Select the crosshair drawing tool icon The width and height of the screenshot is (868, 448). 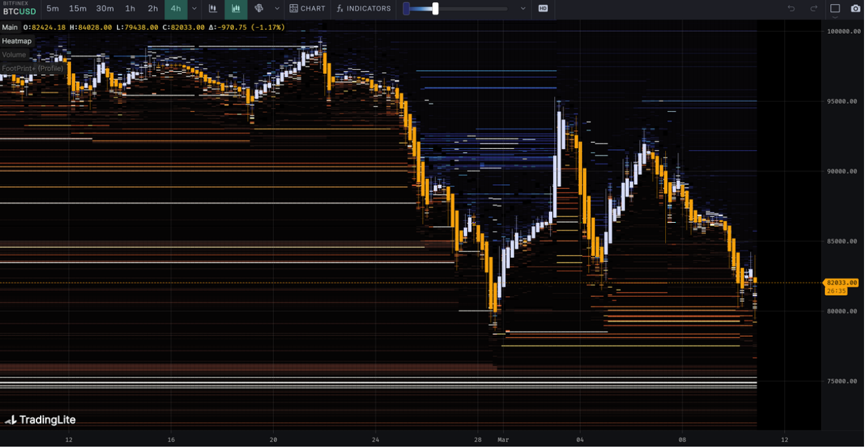click(259, 9)
